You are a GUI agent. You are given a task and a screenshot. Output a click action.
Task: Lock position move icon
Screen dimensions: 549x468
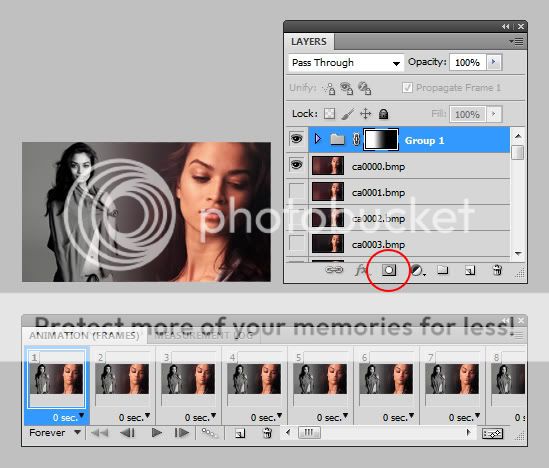pos(366,114)
